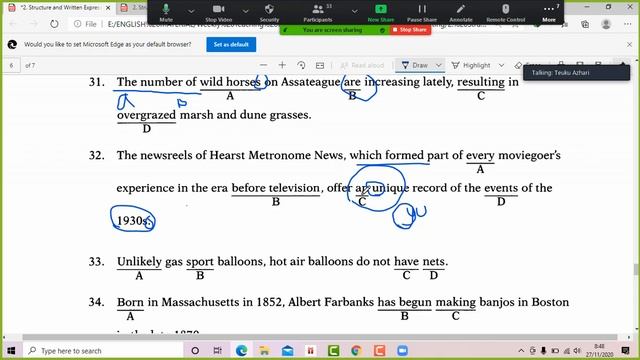Mute the microphone in Zoom toolbar
Viewport: 640px width, 360px height.
[166, 12]
